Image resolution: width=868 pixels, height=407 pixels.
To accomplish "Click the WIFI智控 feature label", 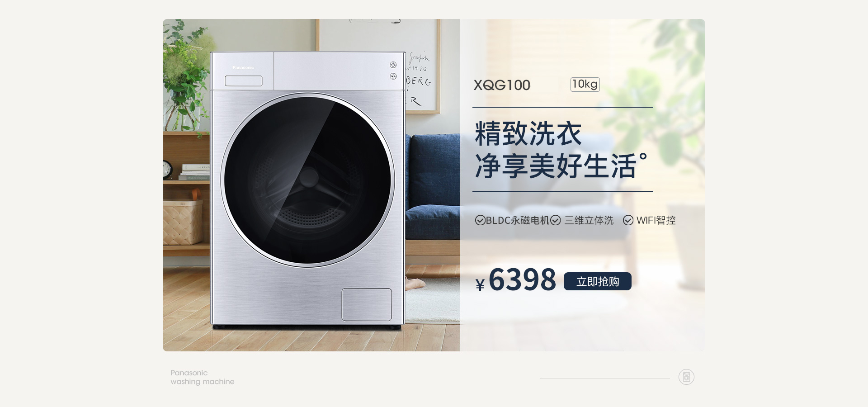I will (656, 220).
